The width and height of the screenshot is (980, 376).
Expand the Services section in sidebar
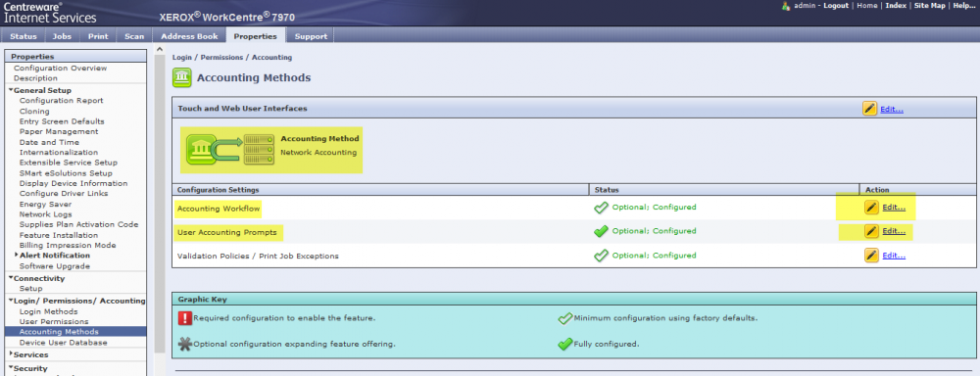pyautogui.click(x=11, y=354)
